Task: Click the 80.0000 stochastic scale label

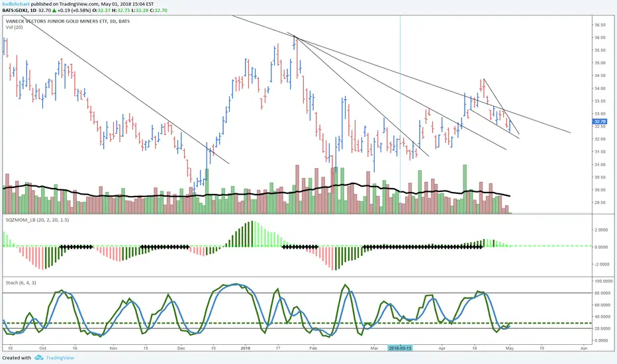Action: click(602, 293)
